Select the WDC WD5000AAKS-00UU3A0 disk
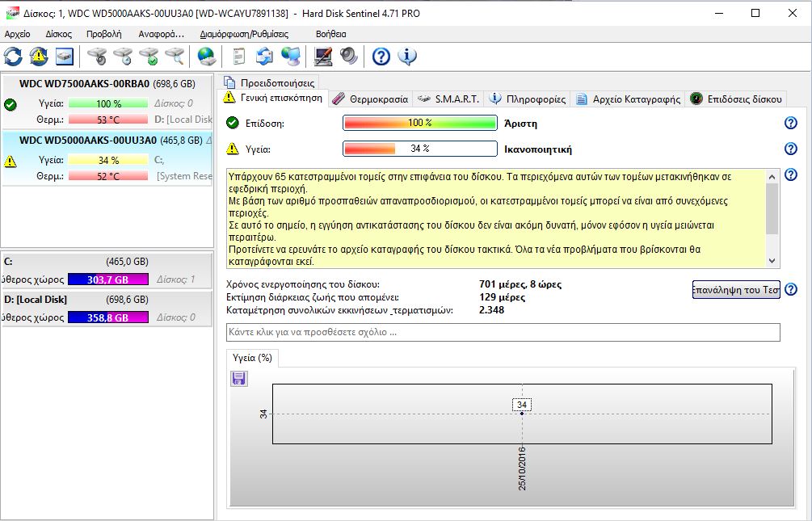The image size is (812, 521). click(107, 158)
